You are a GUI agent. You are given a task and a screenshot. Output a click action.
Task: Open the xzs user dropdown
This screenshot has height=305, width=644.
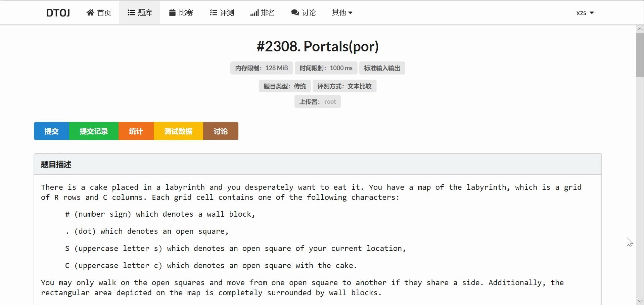click(x=585, y=13)
